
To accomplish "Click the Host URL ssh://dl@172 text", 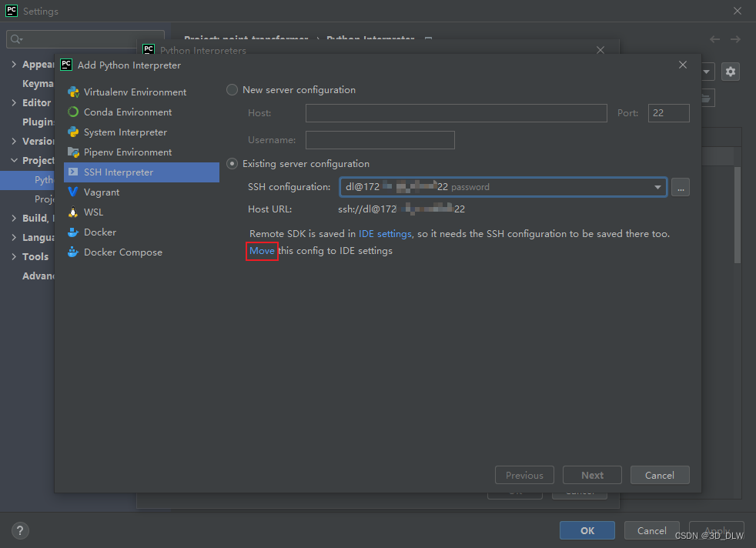I will click(367, 209).
